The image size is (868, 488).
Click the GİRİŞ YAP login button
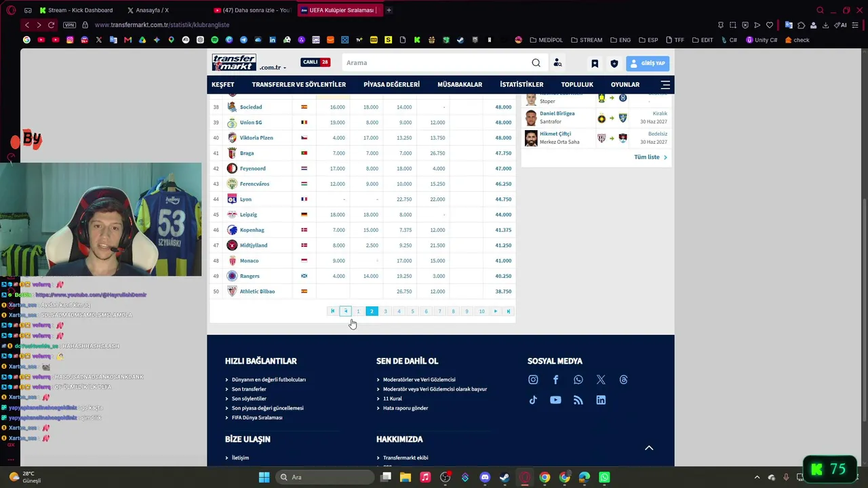pos(648,63)
